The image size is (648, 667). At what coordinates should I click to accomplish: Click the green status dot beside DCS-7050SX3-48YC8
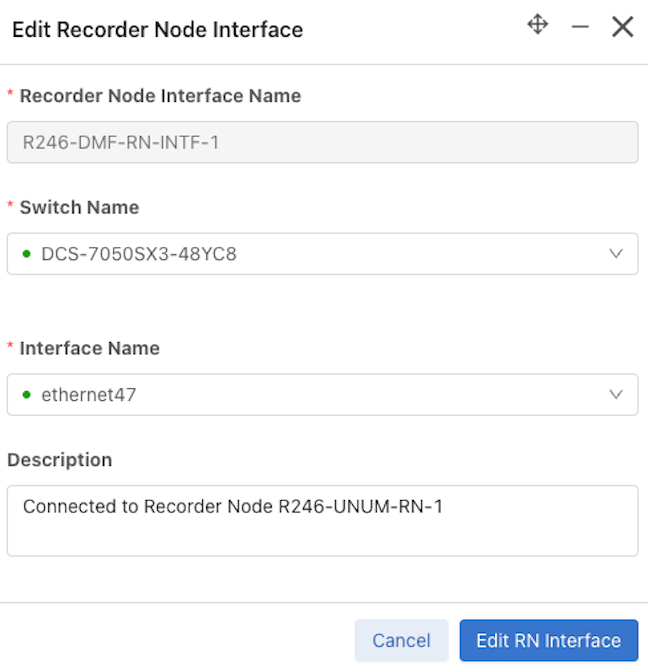(x=26, y=254)
